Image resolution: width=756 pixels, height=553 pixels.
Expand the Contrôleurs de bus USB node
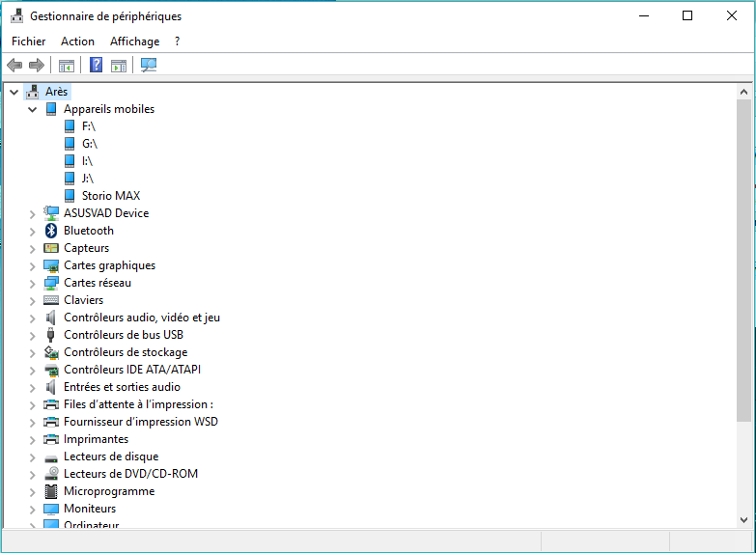[x=32, y=336]
